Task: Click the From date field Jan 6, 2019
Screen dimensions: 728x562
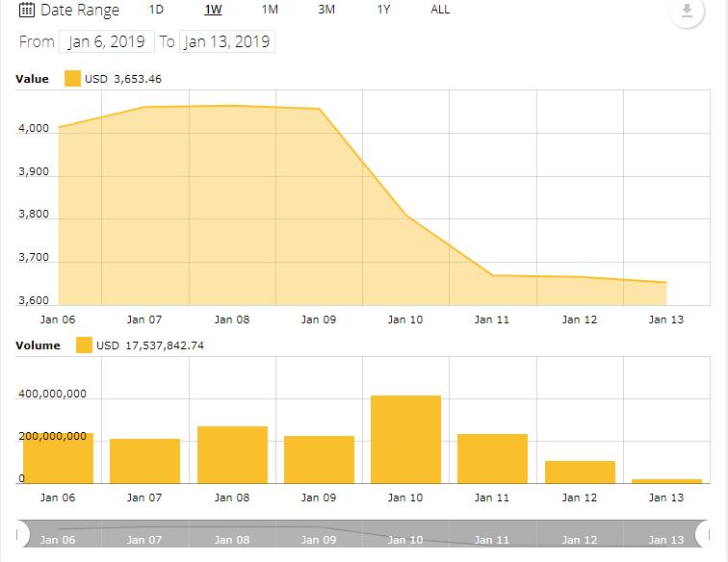Action: coord(106,41)
